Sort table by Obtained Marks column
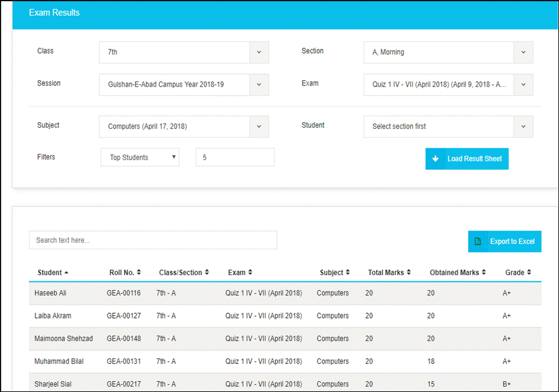559x392 pixels. [457, 273]
